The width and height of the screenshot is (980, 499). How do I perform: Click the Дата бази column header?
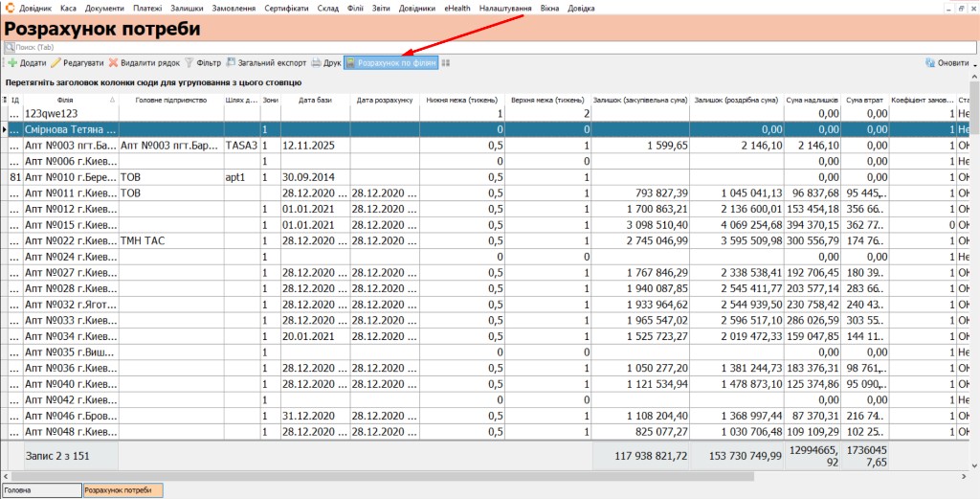click(x=315, y=100)
